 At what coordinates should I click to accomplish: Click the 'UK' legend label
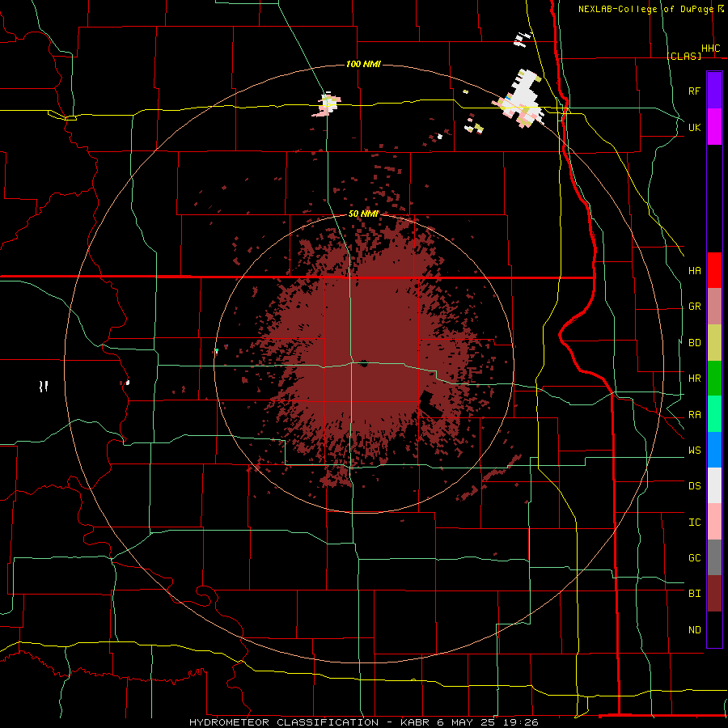(694, 127)
